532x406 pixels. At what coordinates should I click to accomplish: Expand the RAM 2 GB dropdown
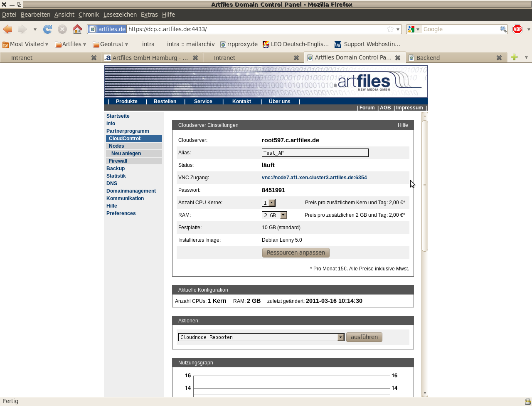[274, 215]
